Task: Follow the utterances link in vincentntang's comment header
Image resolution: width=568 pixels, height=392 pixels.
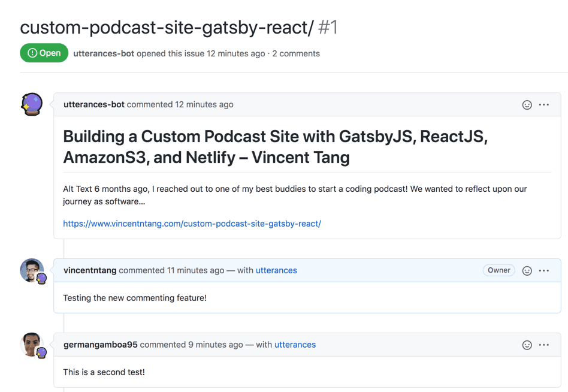Action: pyautogui.click(x=276, y=270)
